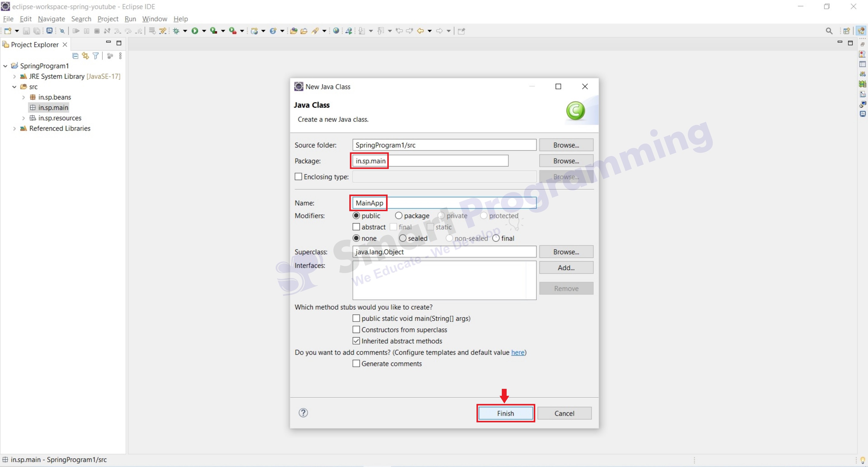Image resolution: width=868 pixels, height=467 pixels.
Task: Click the Cancel button
Action: coord(565,413)
